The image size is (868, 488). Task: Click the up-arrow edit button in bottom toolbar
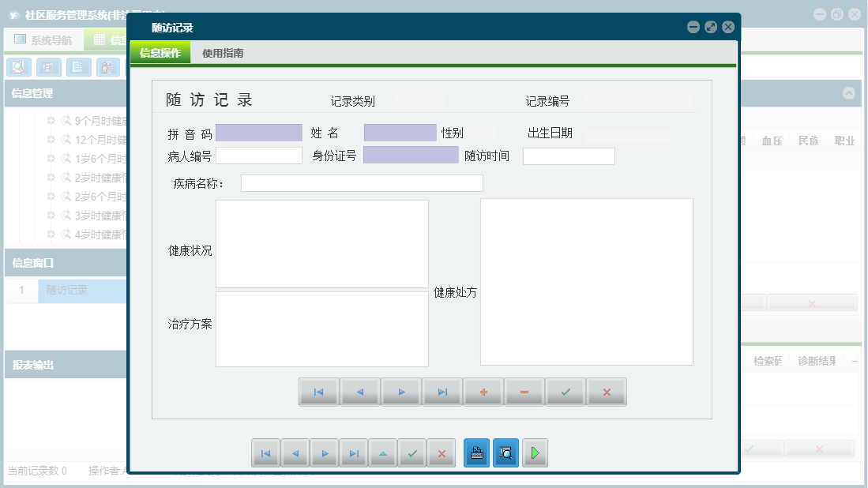[383, 453]
